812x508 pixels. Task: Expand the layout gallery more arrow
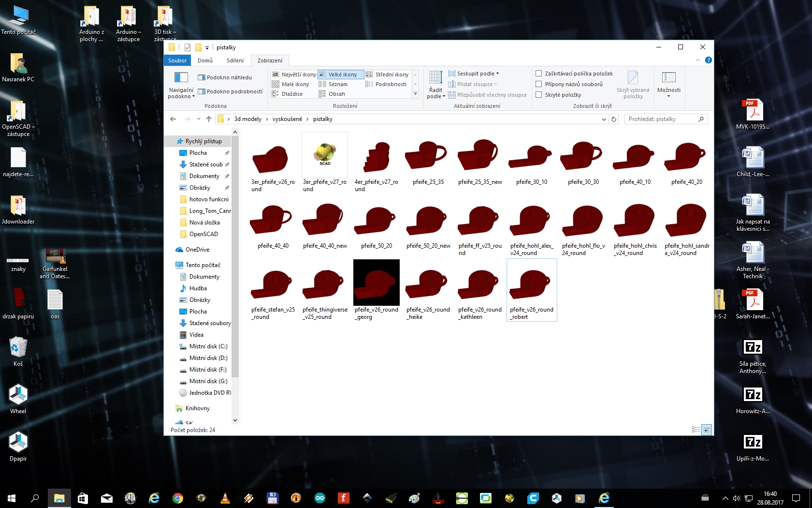click(x=415, y=94)
